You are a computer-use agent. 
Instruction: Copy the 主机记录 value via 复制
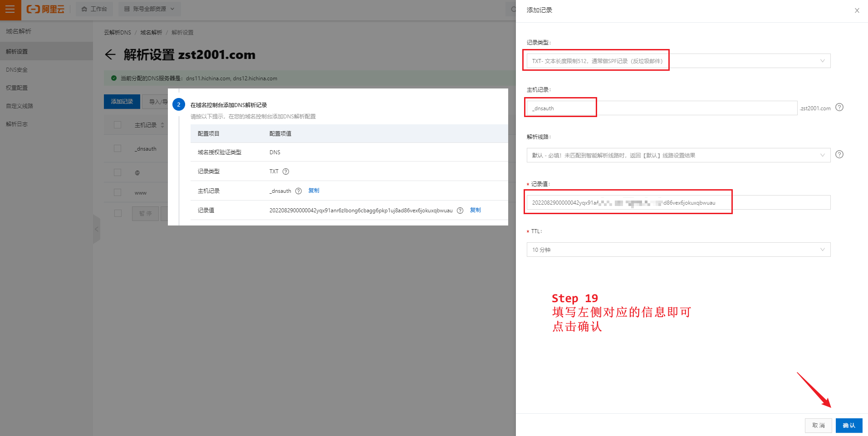314,191
